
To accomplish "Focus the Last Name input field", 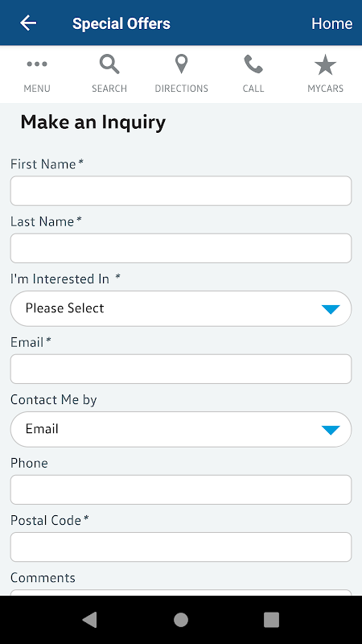I will tap(181, 249).
